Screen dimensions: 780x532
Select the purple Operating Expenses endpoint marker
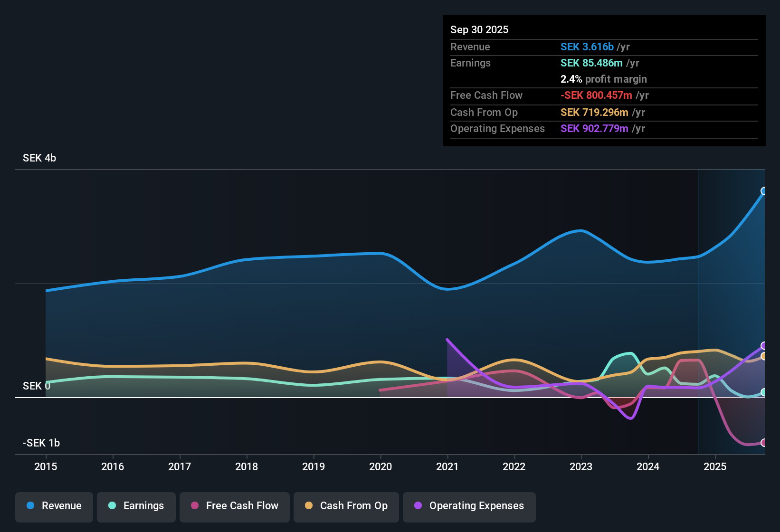tap(763, 345)
